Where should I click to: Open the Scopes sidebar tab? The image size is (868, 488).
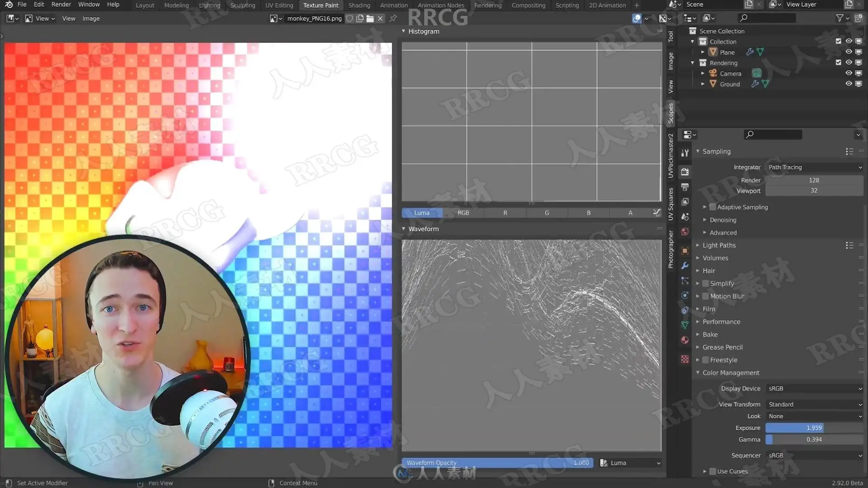pos(670,113)
